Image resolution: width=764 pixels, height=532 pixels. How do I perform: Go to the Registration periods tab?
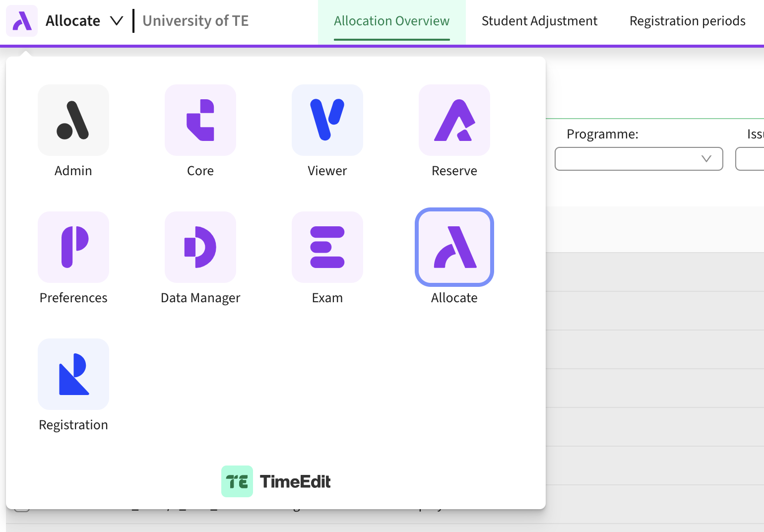687,21
